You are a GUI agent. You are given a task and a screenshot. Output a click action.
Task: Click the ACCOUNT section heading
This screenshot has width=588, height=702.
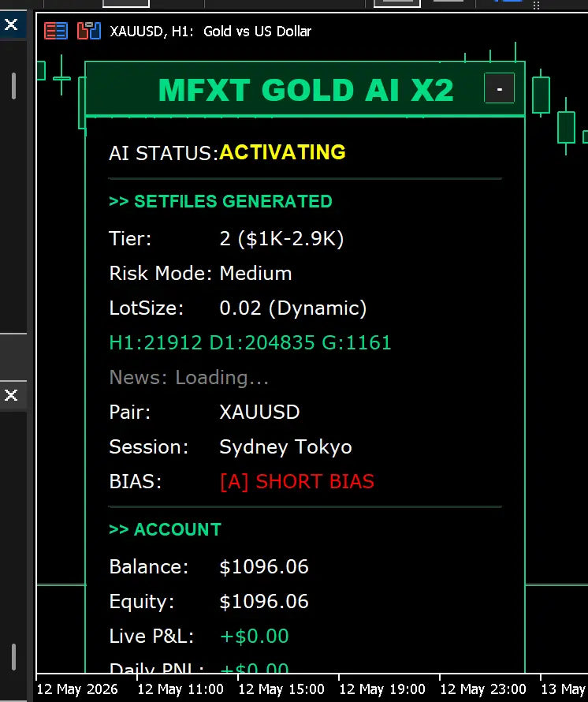click(x=165, y=529)
